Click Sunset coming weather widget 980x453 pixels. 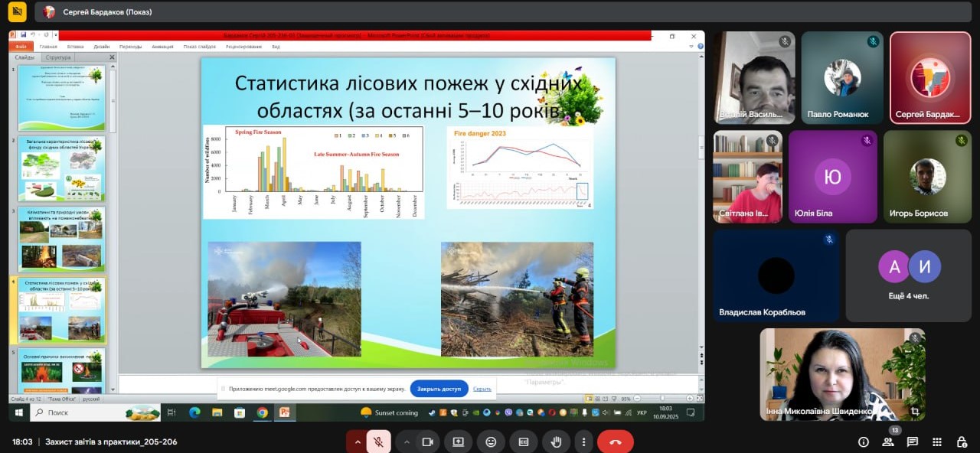[x=389, y=412]
